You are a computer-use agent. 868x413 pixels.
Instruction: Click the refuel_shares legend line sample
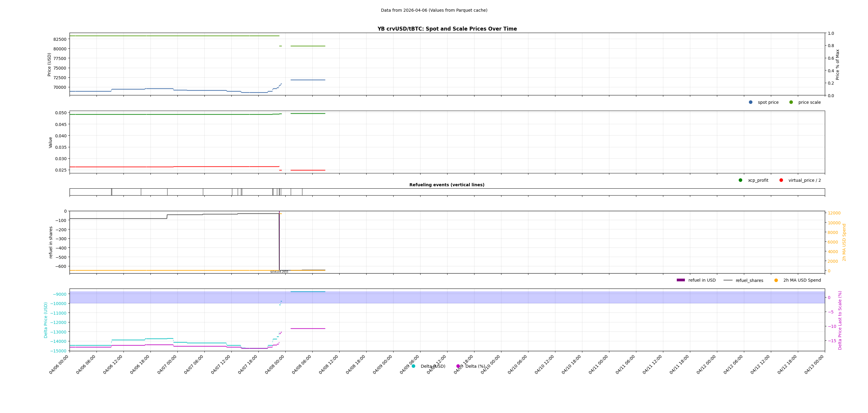pyautogui.click(x=728, y=280)
